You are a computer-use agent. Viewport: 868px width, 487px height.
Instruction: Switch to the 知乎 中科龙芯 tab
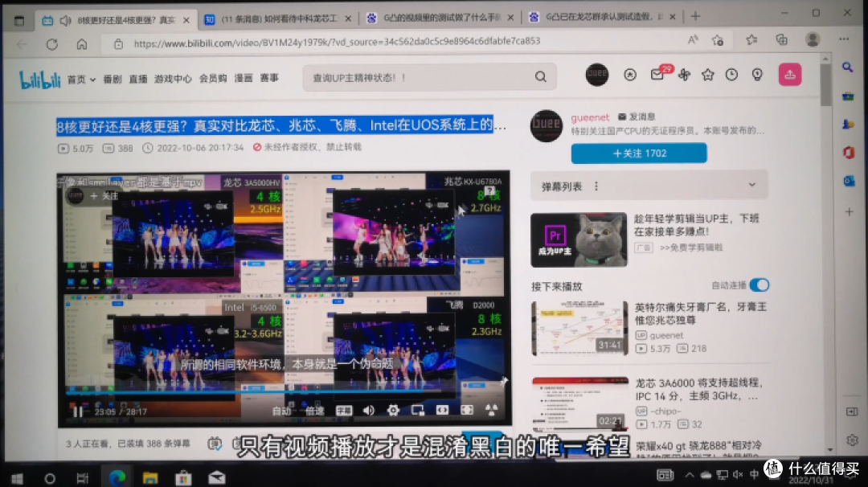[277, 18]
